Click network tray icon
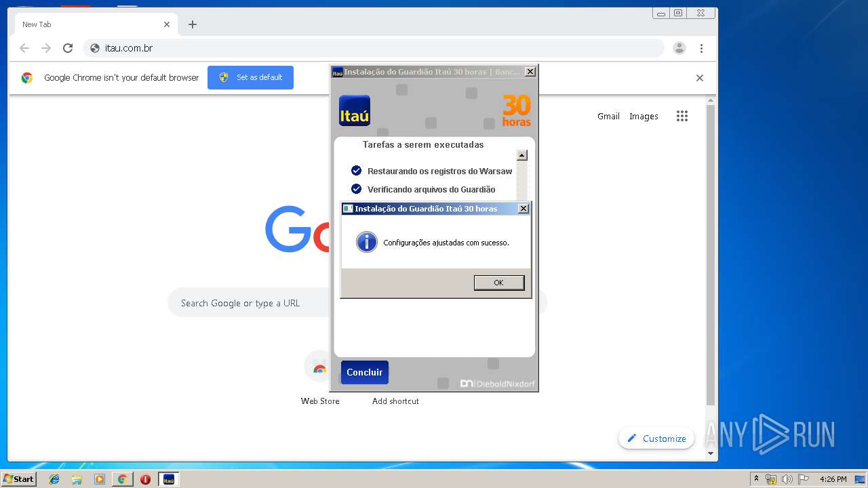 click(771, 479)
